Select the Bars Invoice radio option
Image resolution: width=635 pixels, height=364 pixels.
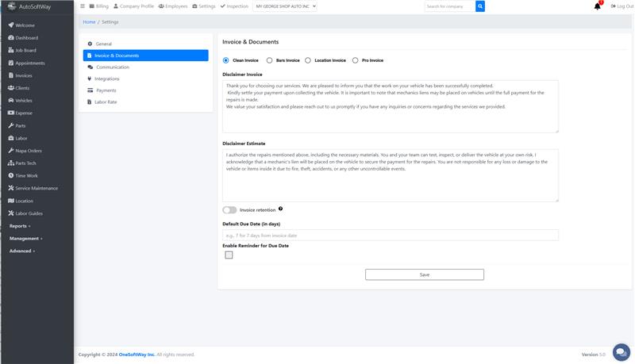(x=270, y=60)
